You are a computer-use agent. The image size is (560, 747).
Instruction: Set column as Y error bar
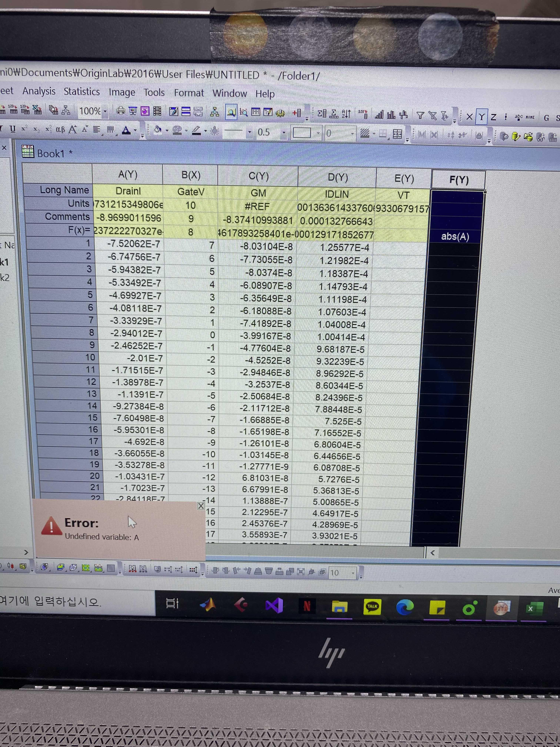click(x=506, y=117)
